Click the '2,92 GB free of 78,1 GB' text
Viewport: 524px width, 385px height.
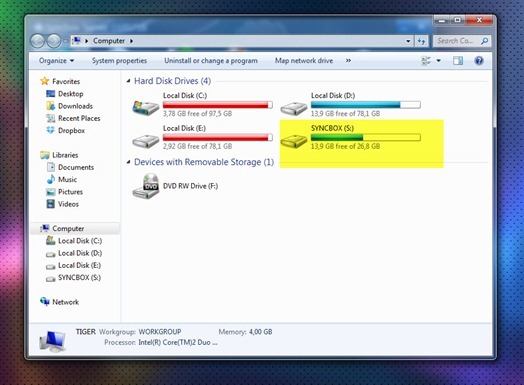198,146
